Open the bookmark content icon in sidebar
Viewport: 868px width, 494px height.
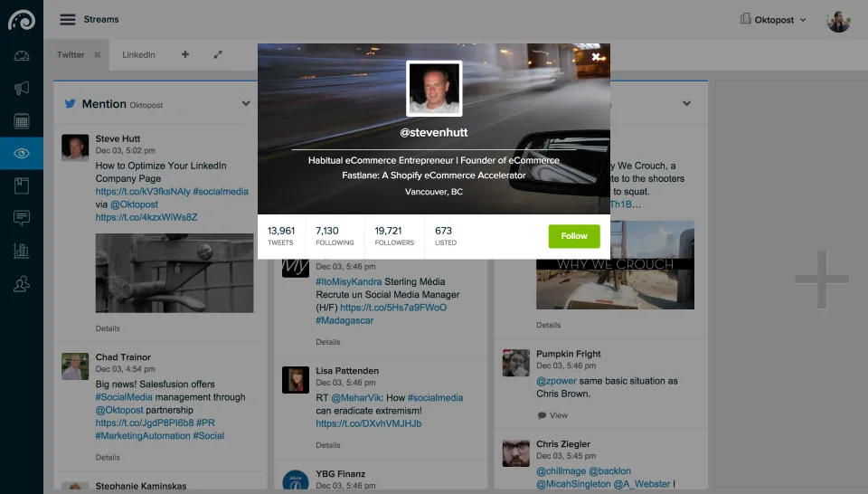coord(22,186)
